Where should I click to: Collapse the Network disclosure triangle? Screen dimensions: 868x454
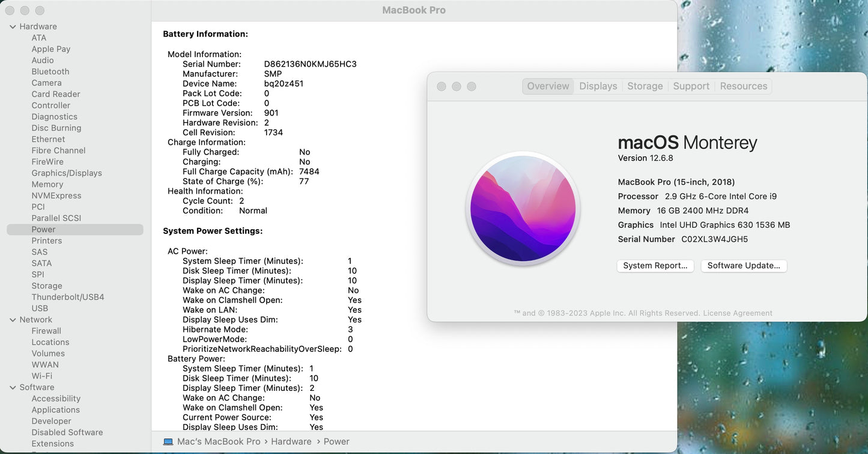(13, 320)
